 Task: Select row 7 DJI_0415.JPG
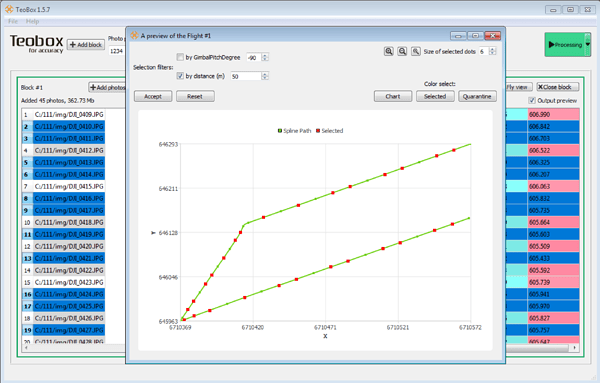69,186
